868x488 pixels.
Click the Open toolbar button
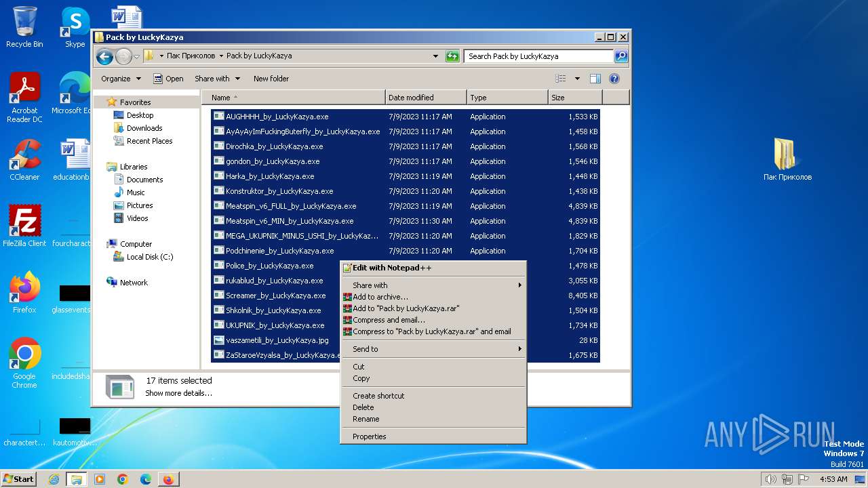click(x=168, y=79)
